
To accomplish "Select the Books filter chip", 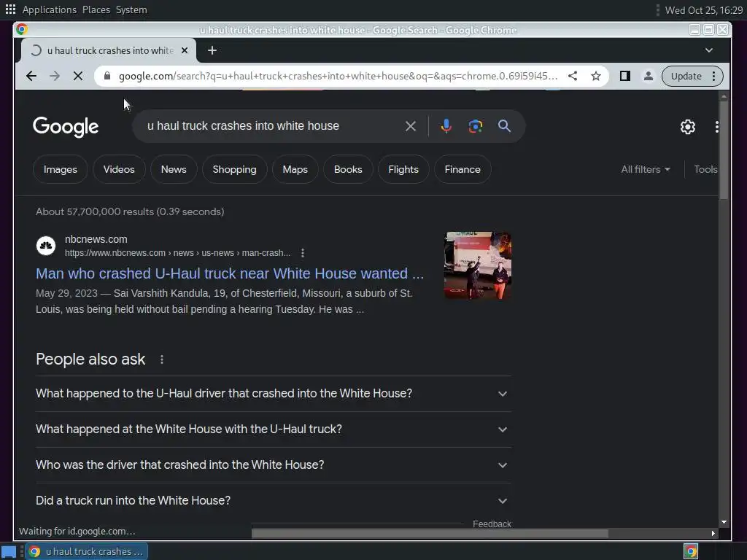I will (348, 169).
